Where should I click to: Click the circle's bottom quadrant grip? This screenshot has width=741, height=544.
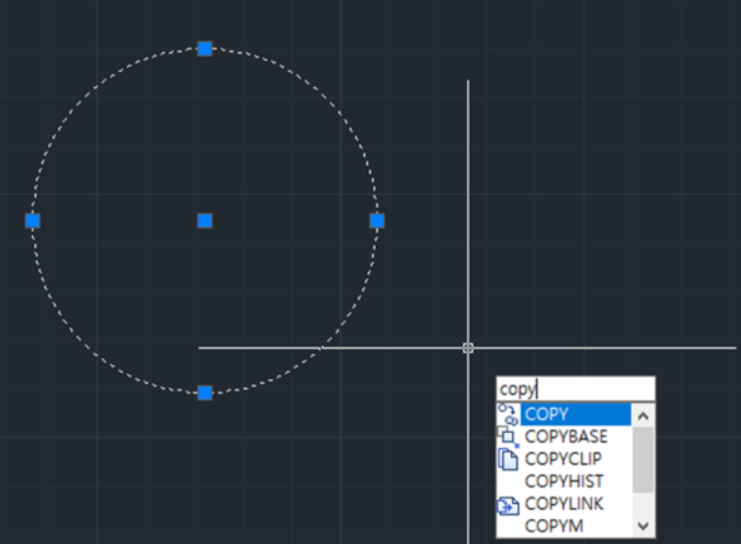coord(205,392)
